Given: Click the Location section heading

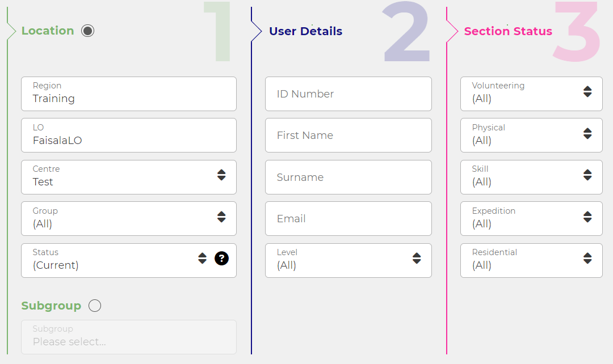Looking at the screenshot, I should [48, 31].
